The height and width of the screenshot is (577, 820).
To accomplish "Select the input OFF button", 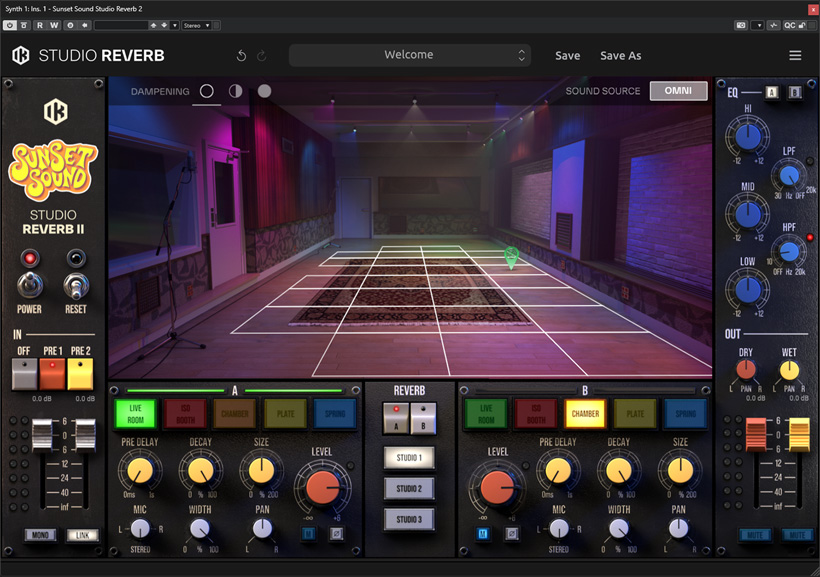I will 24,374.
